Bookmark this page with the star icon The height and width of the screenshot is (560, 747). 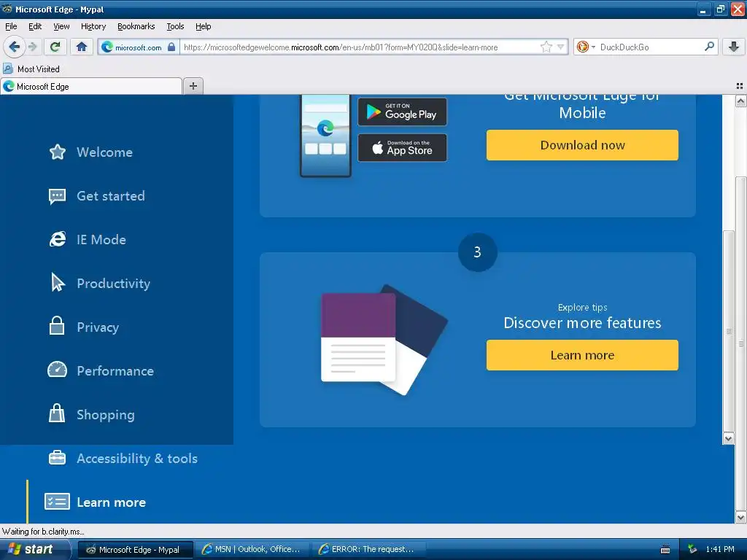tap(546, 47)
